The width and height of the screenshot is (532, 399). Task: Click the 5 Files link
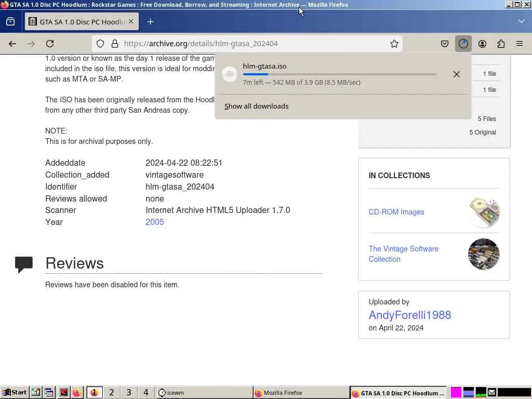(x=486, y=119)
